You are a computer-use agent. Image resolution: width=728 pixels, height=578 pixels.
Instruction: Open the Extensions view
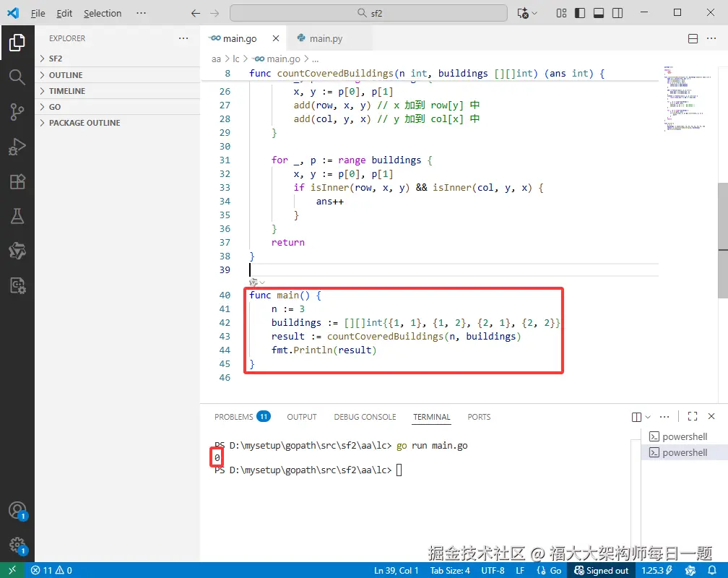point(17,181)
